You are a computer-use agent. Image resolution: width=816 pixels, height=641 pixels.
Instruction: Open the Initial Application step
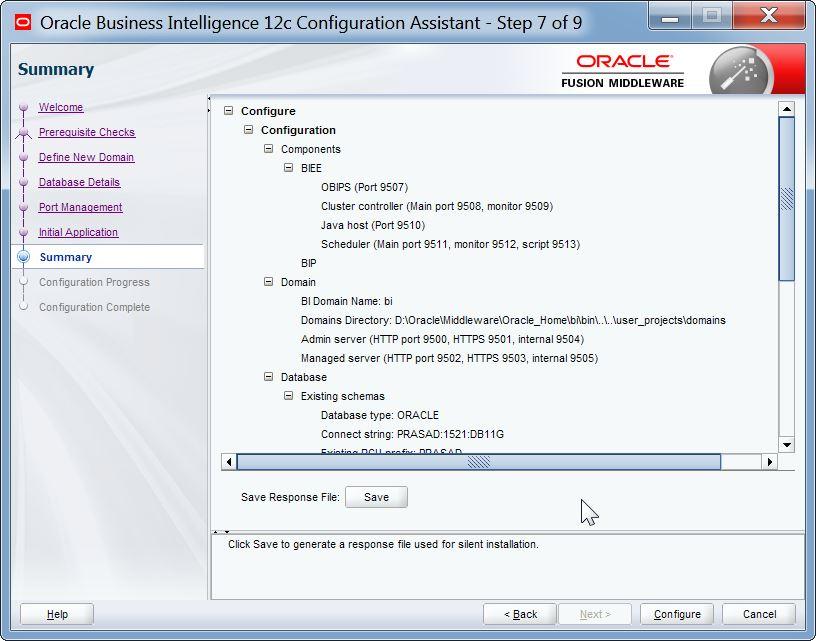pos(78,232)
